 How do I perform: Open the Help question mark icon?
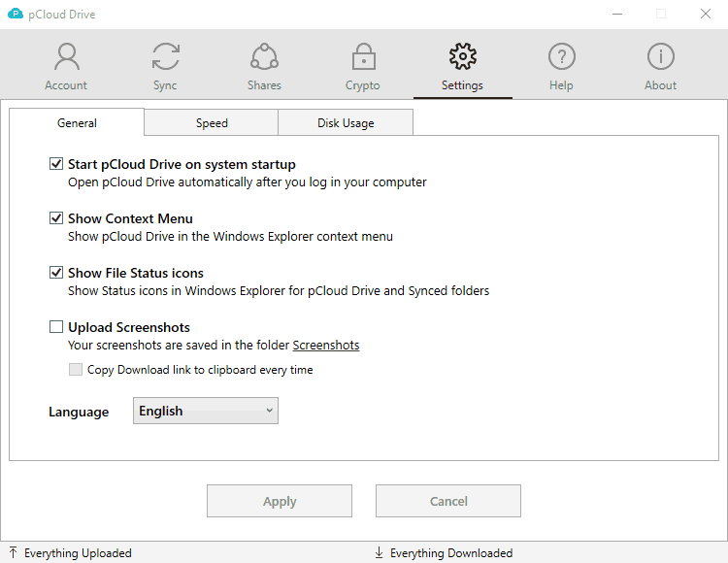(x=562, y=56)
